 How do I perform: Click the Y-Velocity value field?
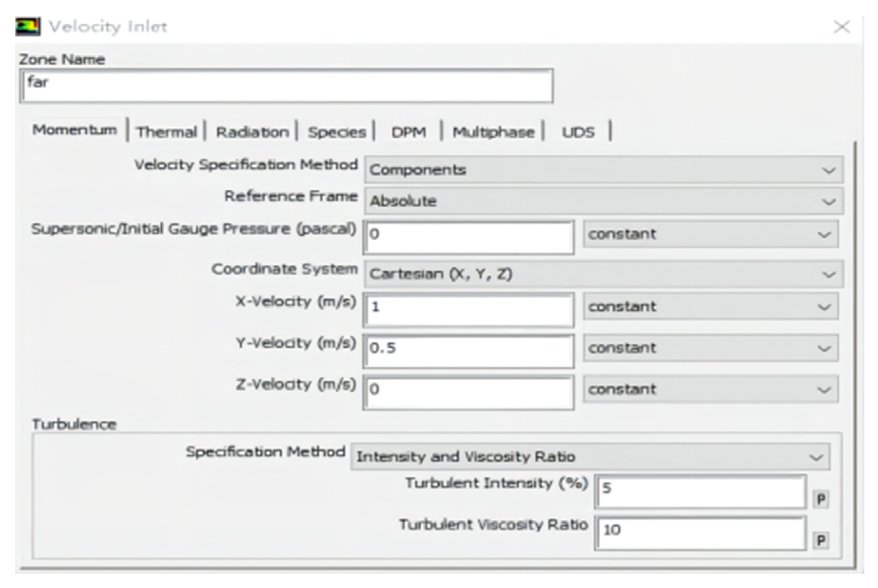[x=468, y=351]
